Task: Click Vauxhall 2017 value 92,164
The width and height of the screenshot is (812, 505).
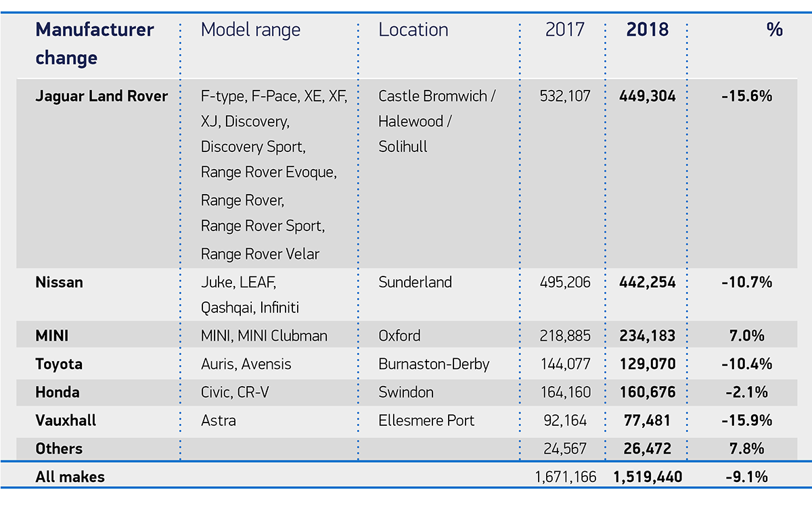Action: pos(565,420)
